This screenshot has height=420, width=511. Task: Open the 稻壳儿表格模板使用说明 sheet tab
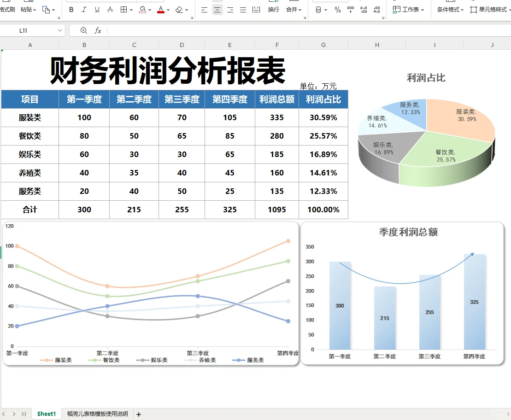pyautogui.click(x=97, y=414)
